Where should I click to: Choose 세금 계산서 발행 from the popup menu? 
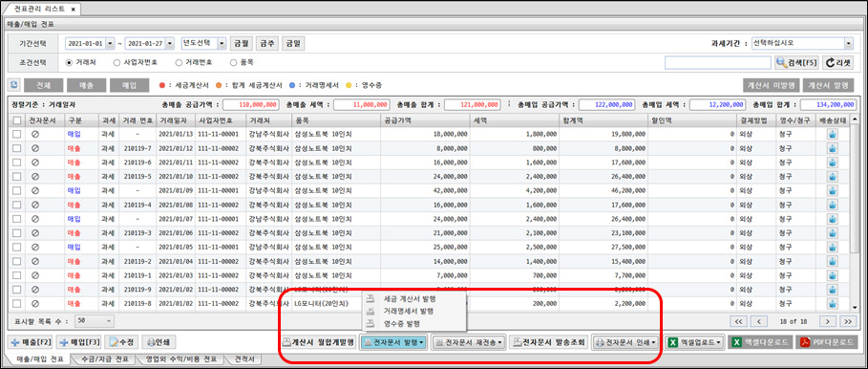click(x=411, y=298)
